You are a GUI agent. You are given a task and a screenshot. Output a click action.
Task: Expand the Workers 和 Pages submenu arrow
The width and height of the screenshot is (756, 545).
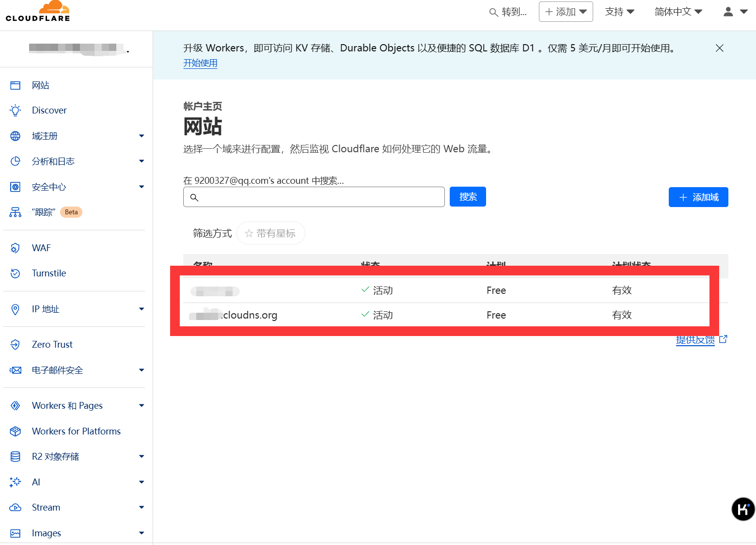(x=142, y=406)
